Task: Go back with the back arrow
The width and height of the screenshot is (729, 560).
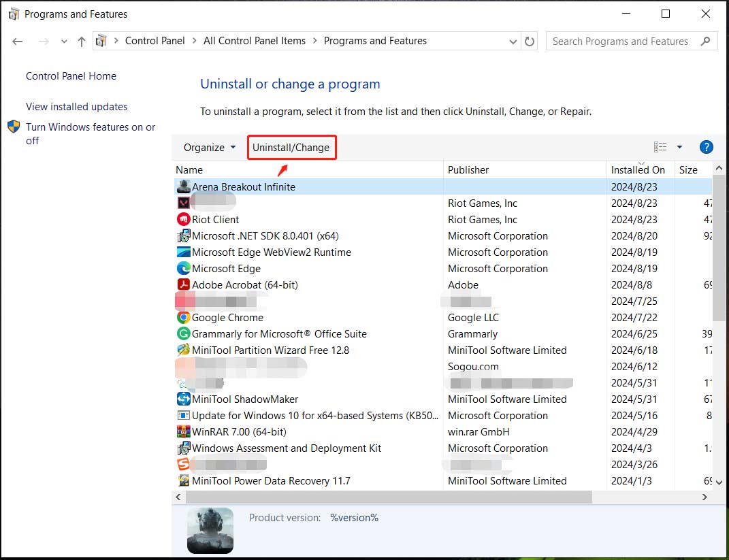Action: (x=18, y=42)
